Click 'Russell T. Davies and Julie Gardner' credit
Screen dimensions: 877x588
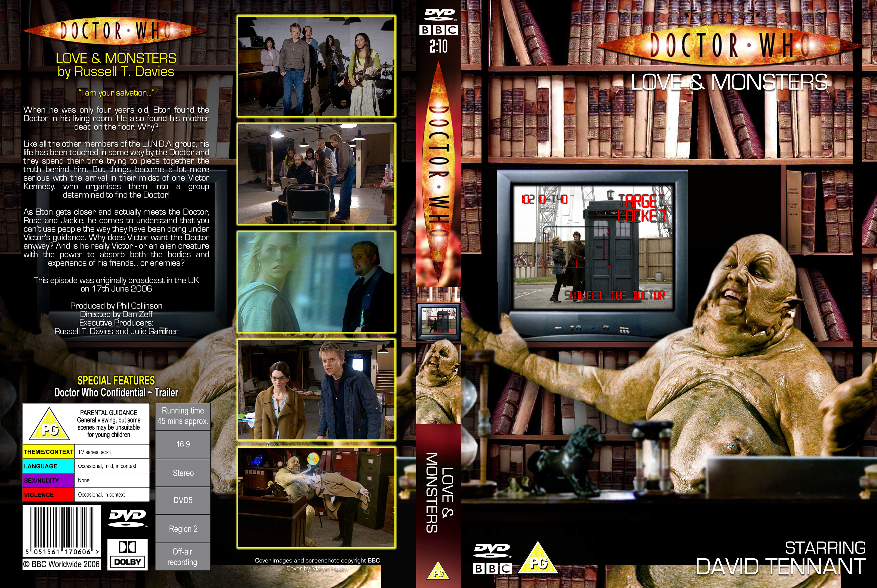click(116, 331)
